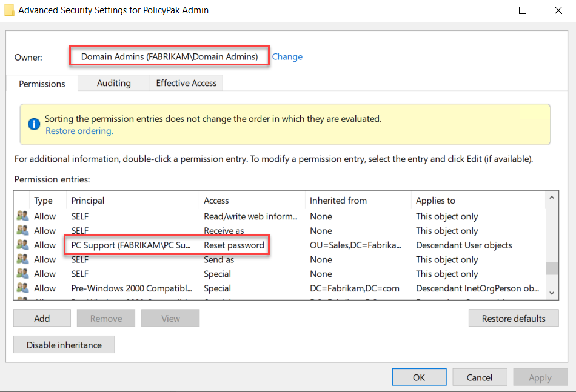Click the permission list scrollbar thumb
This screenshot has height=392, width=576.
pyautogui.click(x=552, y=268)
